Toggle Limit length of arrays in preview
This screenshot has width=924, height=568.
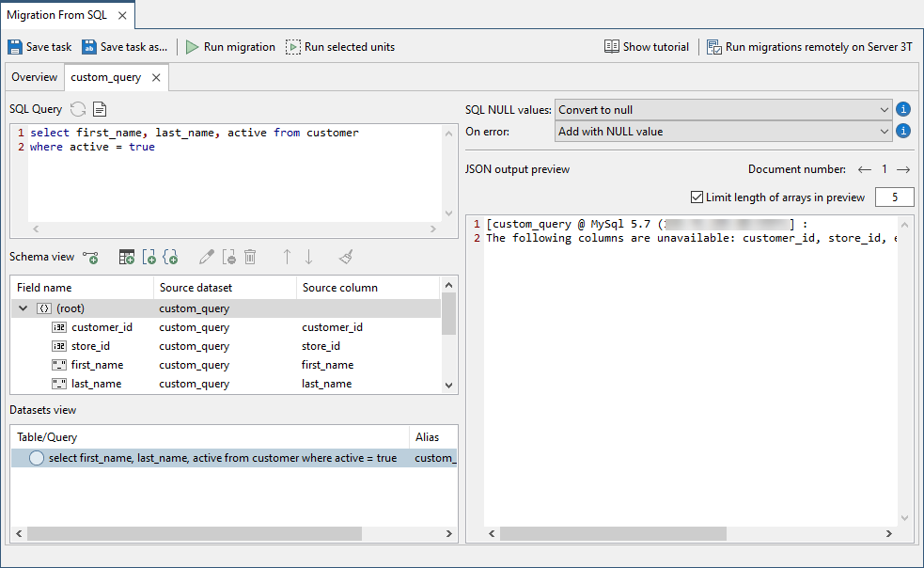pyautogui.click(x=697, y=197)
